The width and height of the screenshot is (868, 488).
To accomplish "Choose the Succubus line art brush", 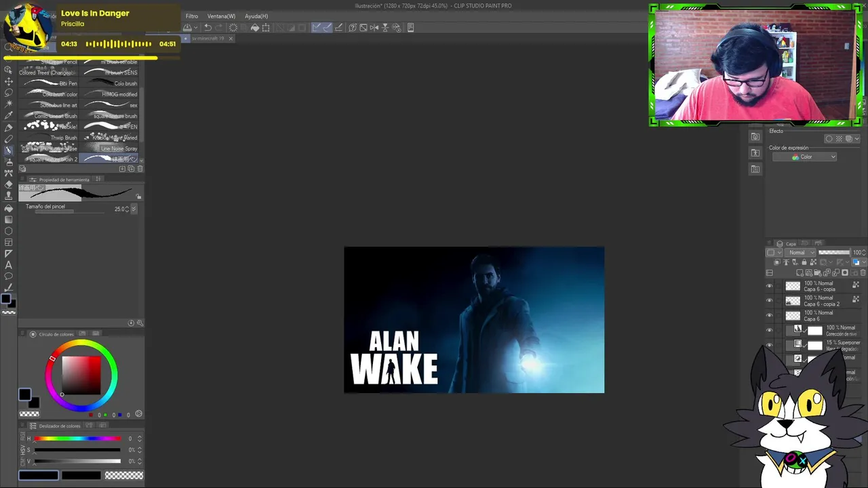I will [x=50, y=105].
